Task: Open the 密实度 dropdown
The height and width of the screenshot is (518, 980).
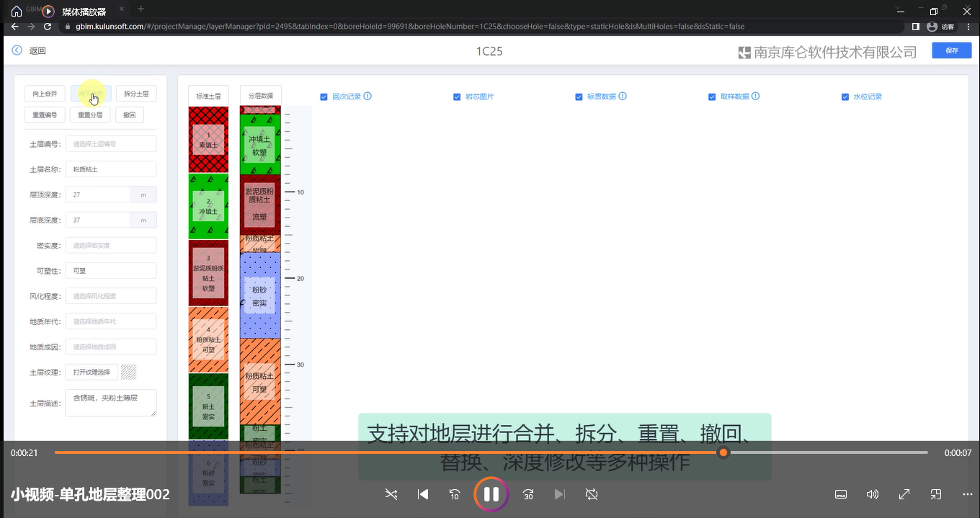Action: tap(111, 246)
